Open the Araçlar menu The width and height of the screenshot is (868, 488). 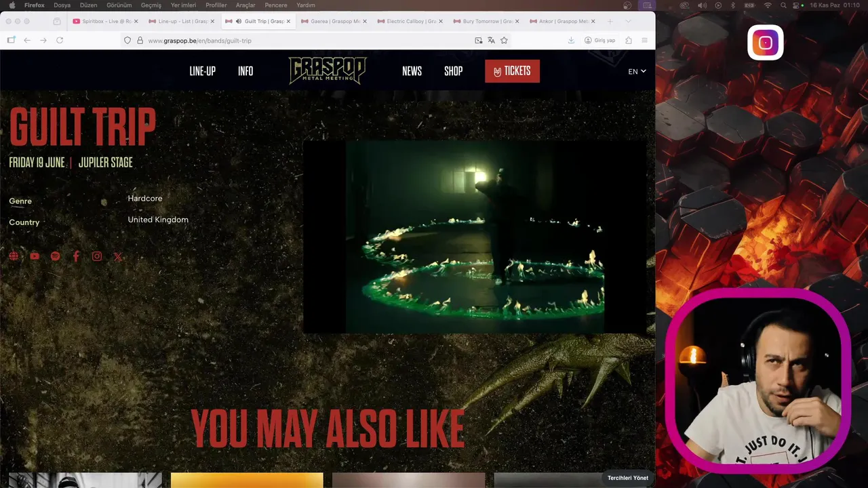[245, 5]
